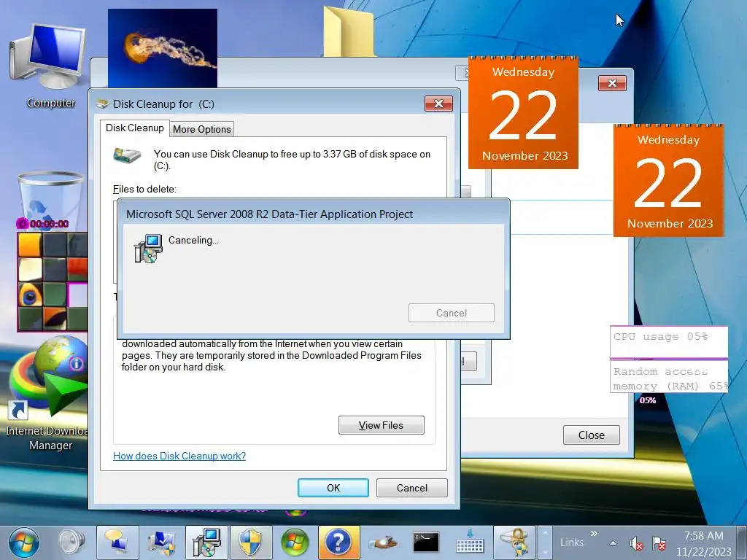Click the Random access memory RAM gadget
The height and width of the screenshot is (560, 747).
(668, 377)
